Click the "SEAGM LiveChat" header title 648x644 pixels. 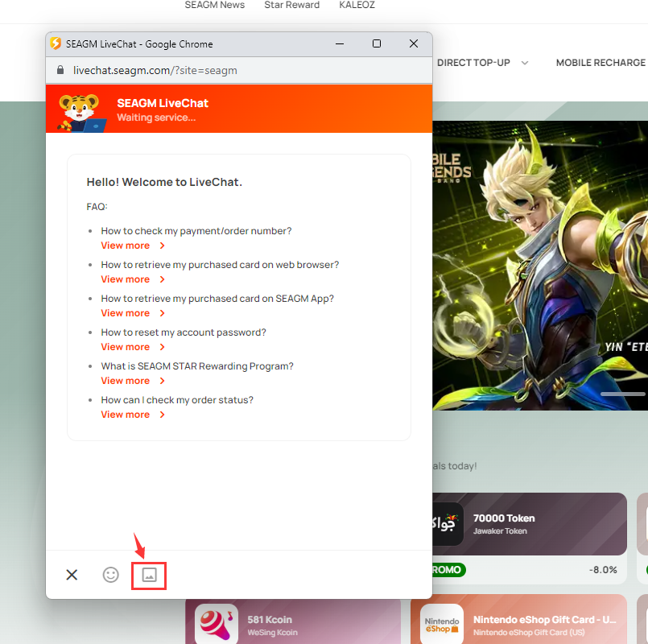point(163,103)
